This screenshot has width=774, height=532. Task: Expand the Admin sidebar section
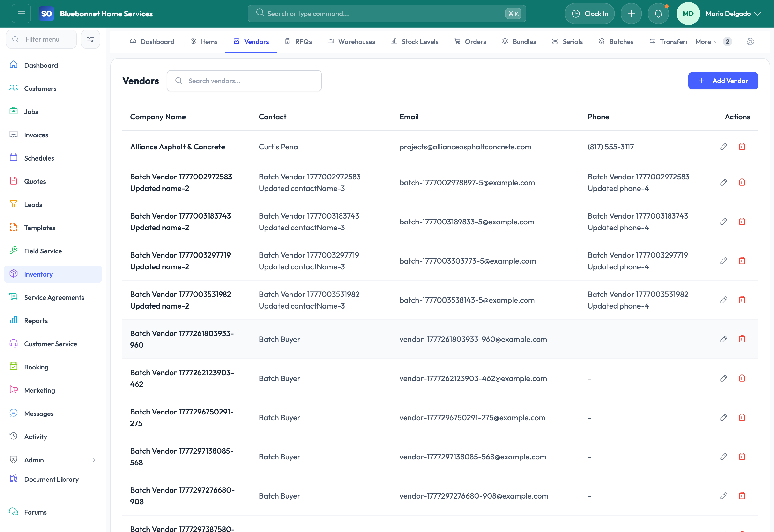click(53, 460)
